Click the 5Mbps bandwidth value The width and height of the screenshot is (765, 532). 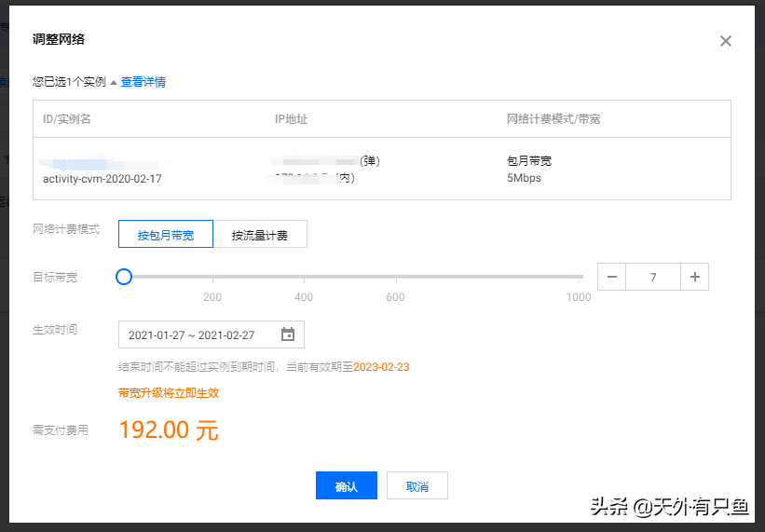click(524, 178)
